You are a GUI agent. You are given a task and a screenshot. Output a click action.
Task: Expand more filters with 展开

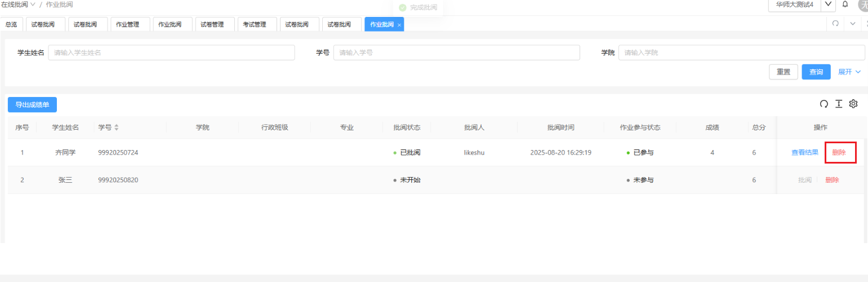click(849, 72)
